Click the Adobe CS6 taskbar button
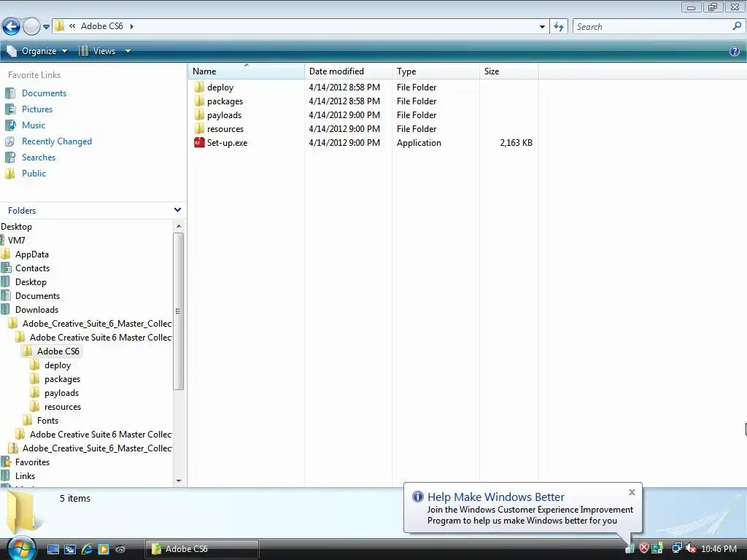747x560 pixels. [203, 549]
